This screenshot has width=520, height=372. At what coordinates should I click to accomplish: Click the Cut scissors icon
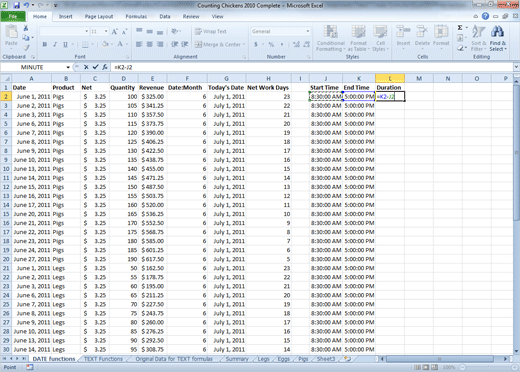click(x=26, y=28)
